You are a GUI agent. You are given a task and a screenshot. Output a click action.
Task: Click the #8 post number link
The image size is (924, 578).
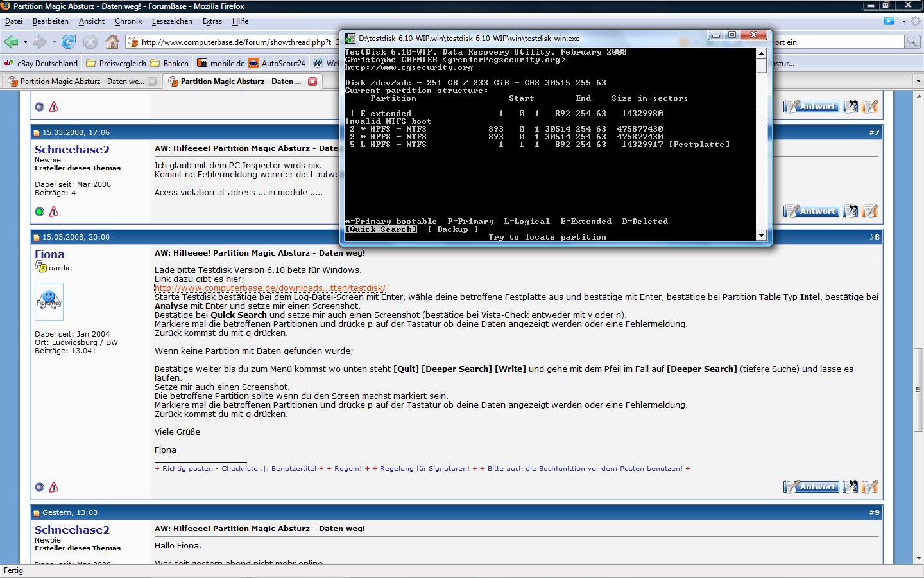[875, 237]
